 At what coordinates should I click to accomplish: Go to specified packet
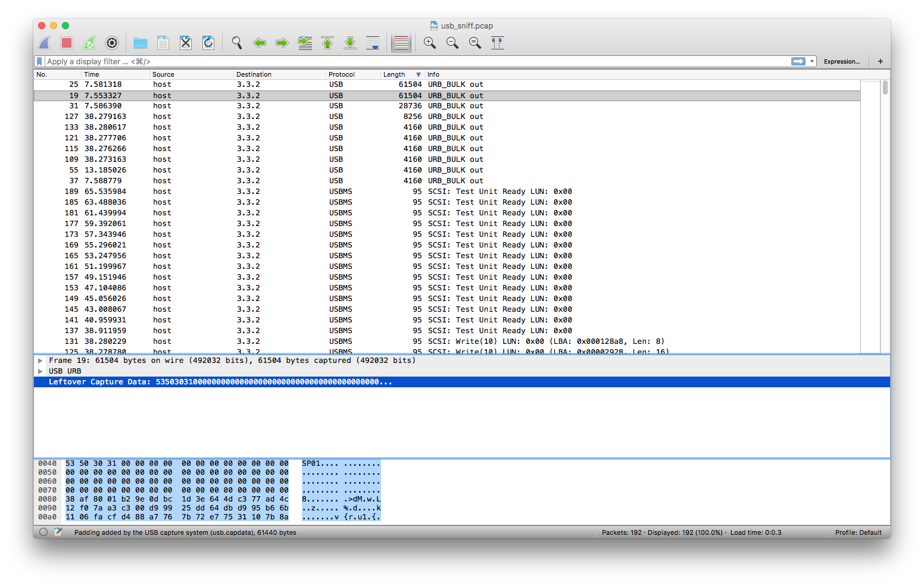click(x=305, y=43)
